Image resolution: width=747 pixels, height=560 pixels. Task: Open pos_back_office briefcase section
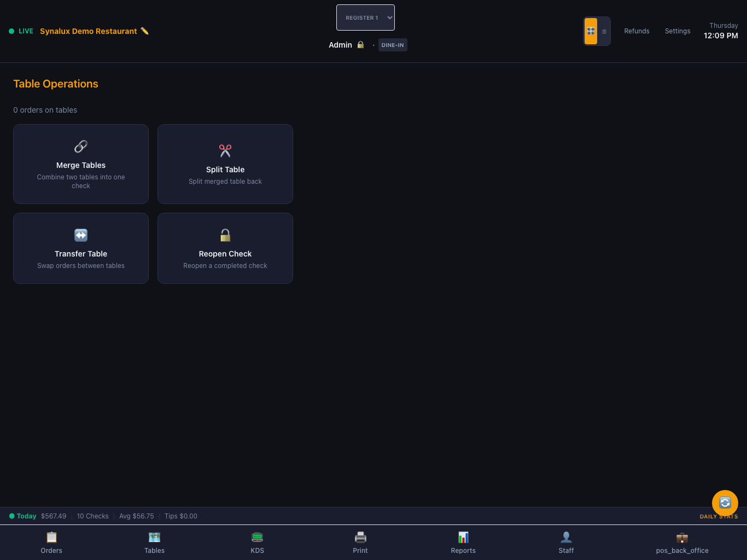click(682, 542)
